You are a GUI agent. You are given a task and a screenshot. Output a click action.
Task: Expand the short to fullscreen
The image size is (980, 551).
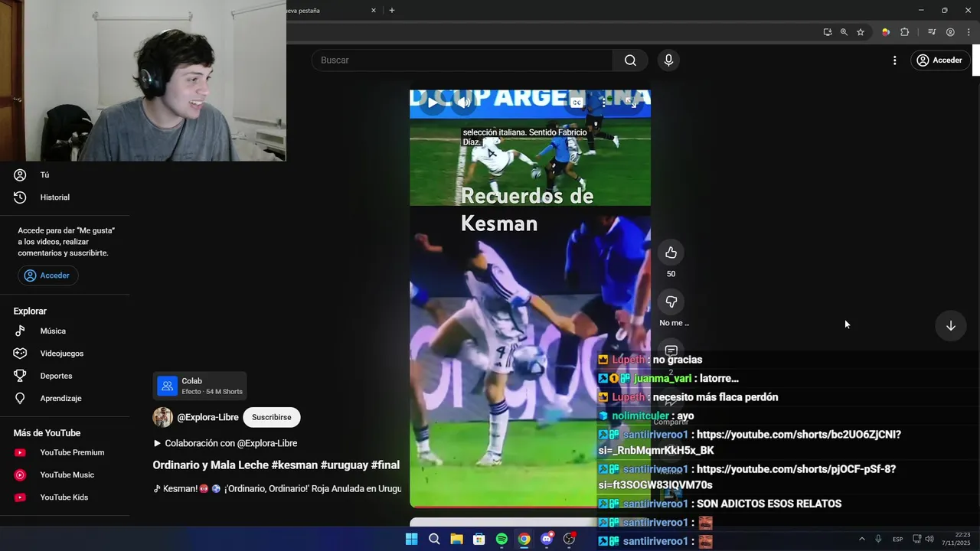[x=632, y=103]
